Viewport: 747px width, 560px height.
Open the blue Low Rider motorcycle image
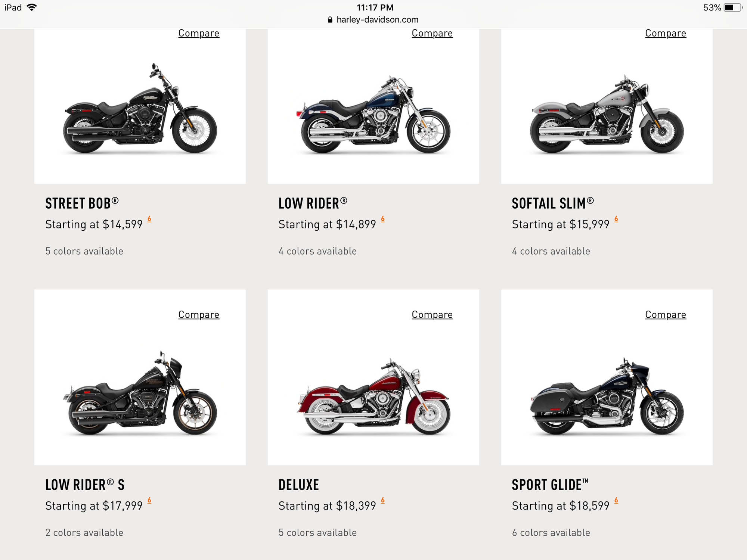[373, 116]
